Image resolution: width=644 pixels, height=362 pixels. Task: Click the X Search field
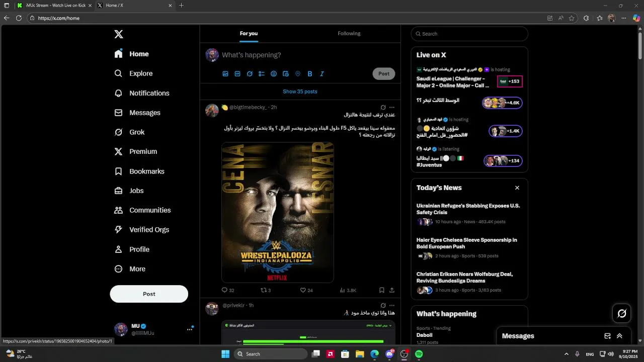coord(469,34)
